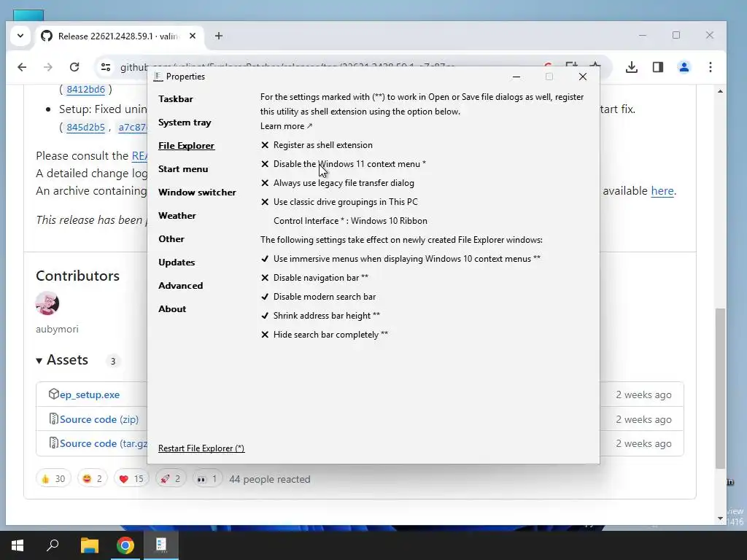Enable Hide search bar completely
Viewport: 747px width, 560px height.
(325, 335)
